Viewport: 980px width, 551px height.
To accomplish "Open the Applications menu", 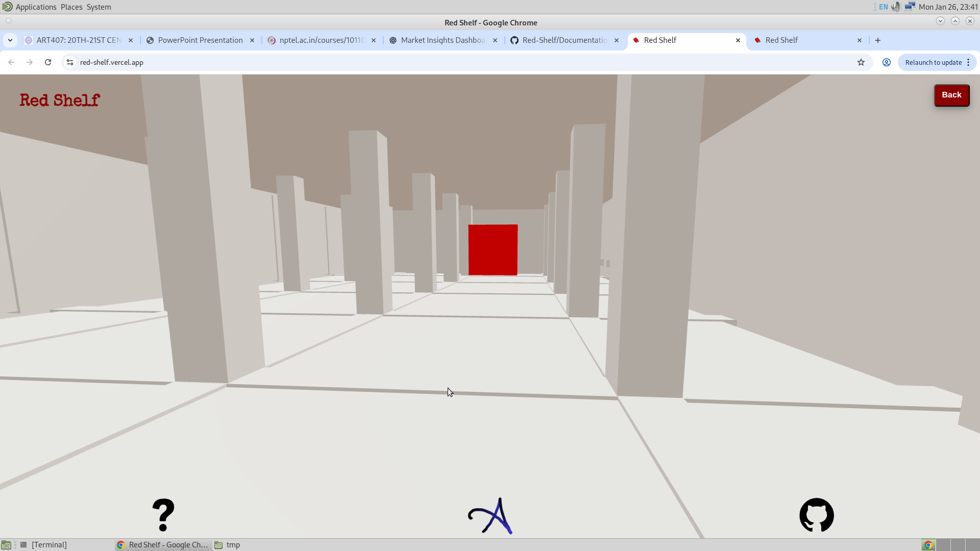I will (36, 7).
